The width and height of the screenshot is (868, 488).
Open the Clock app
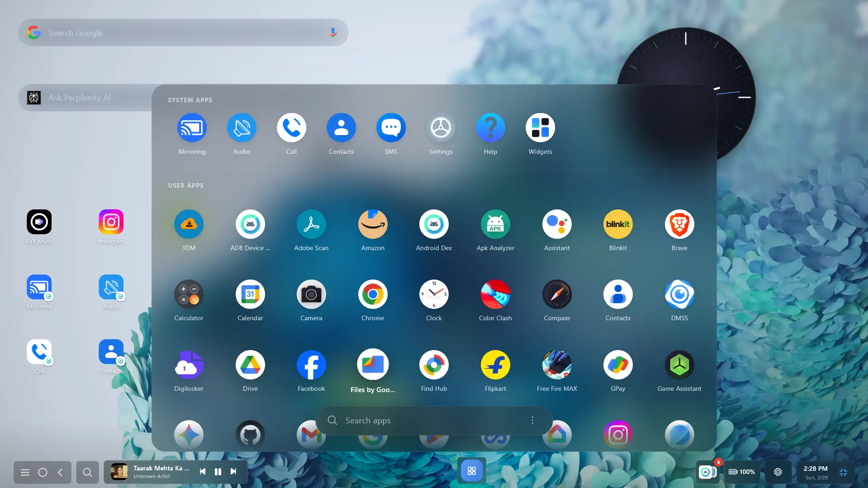click(x=434, y=294)
